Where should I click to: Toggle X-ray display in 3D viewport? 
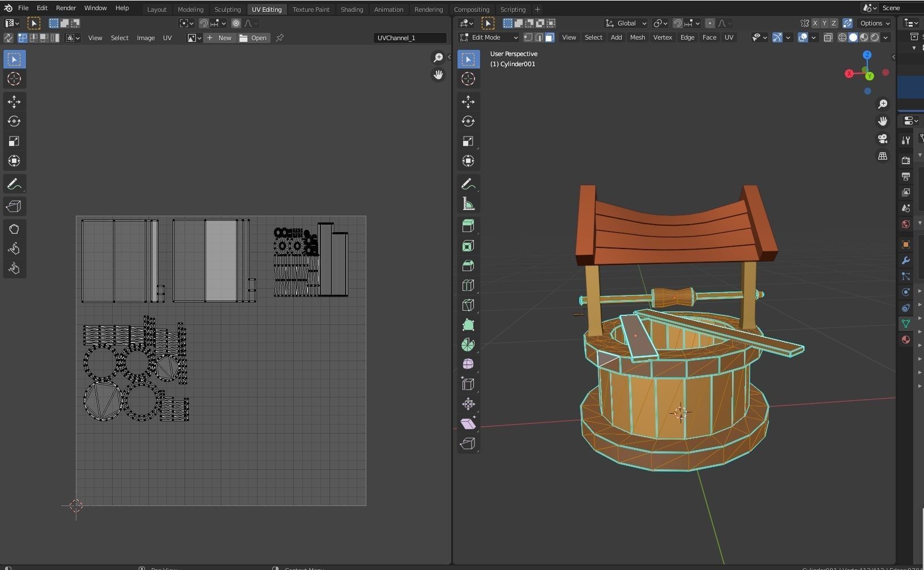pos(828,37)
